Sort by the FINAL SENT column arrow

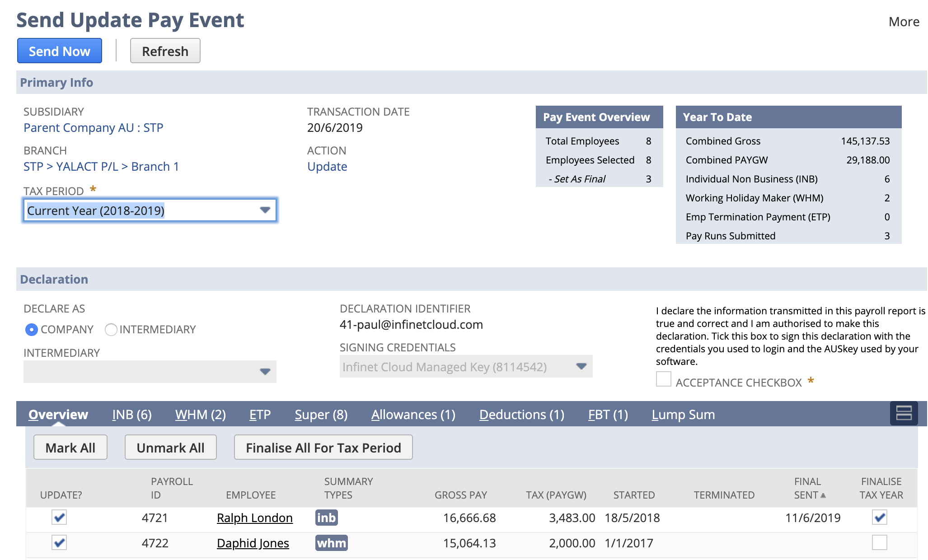coord(824,495)
